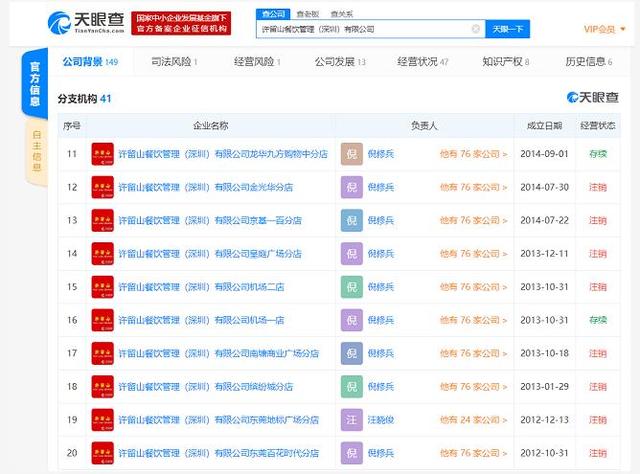Expand 他有 76 家公司 in row 12
The image size is (640, 474).
click(x=473, y=187)
